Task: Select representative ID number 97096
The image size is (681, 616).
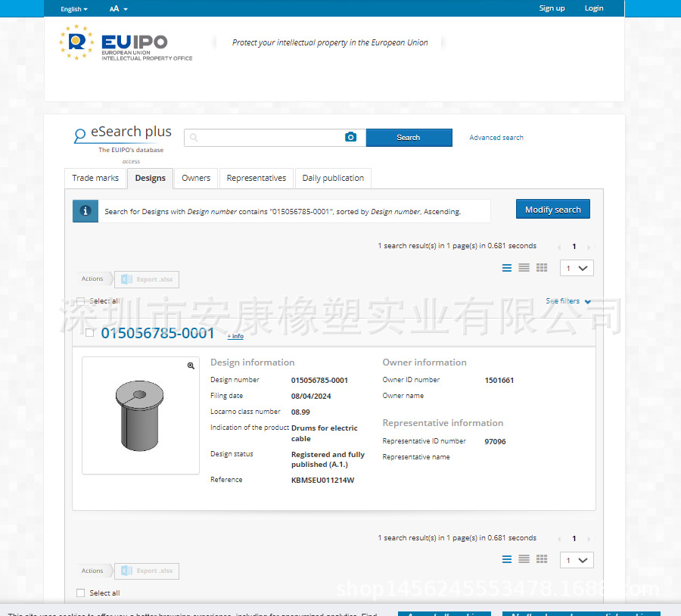Action: coord(495,442)
